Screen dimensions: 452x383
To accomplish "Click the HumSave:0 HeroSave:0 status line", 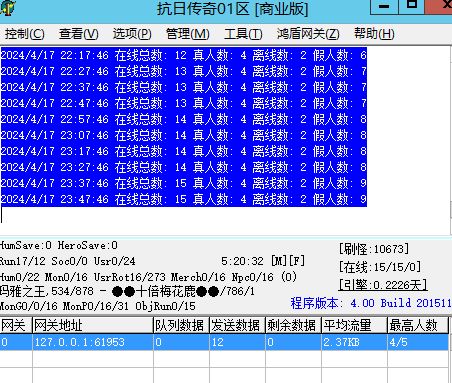I will point(58,246).
